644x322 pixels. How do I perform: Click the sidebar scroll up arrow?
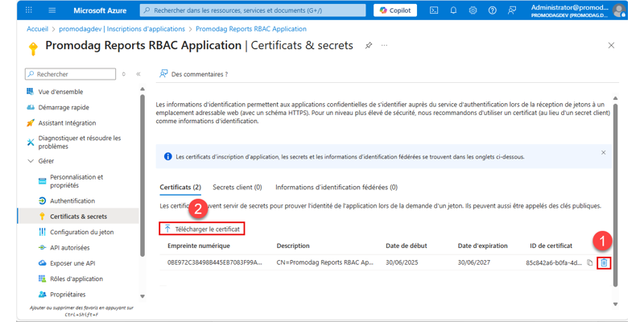pyautogui.click(x=142, y=89)
